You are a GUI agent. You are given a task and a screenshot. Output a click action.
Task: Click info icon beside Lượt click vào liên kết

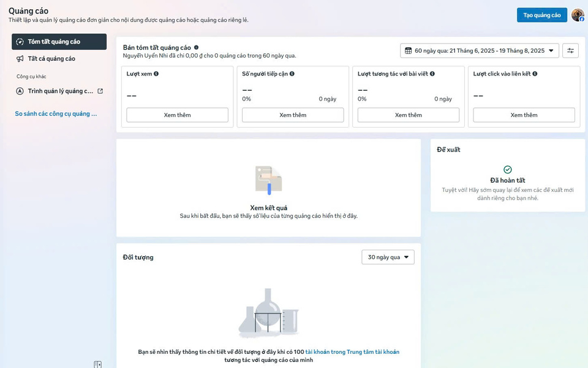[535, 74]
